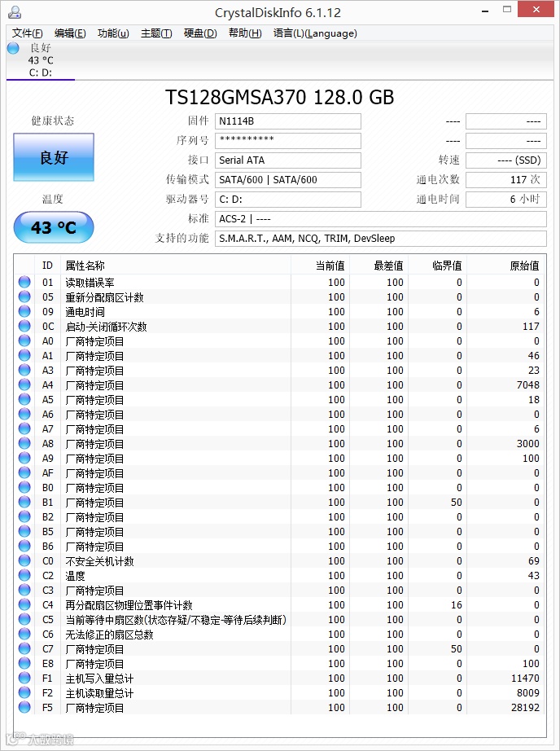Open the 文件(F) menu
The width and height of the screenshot is (560, 751).
[28, 33]
